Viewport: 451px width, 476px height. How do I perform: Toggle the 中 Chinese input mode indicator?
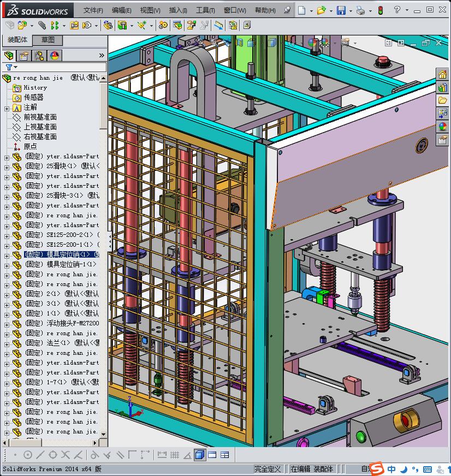point(391,469)
